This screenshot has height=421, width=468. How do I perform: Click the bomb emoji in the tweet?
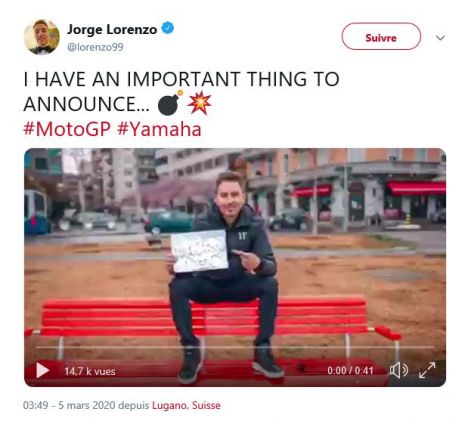170,103
